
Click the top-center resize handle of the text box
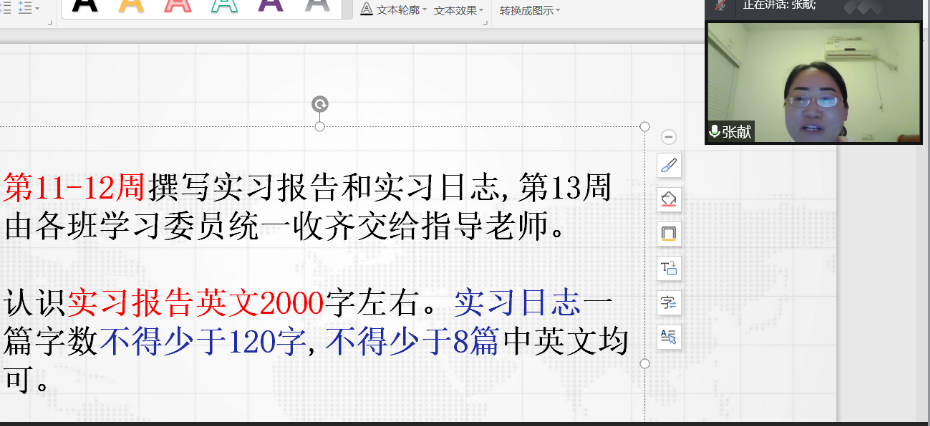[320, 126]
